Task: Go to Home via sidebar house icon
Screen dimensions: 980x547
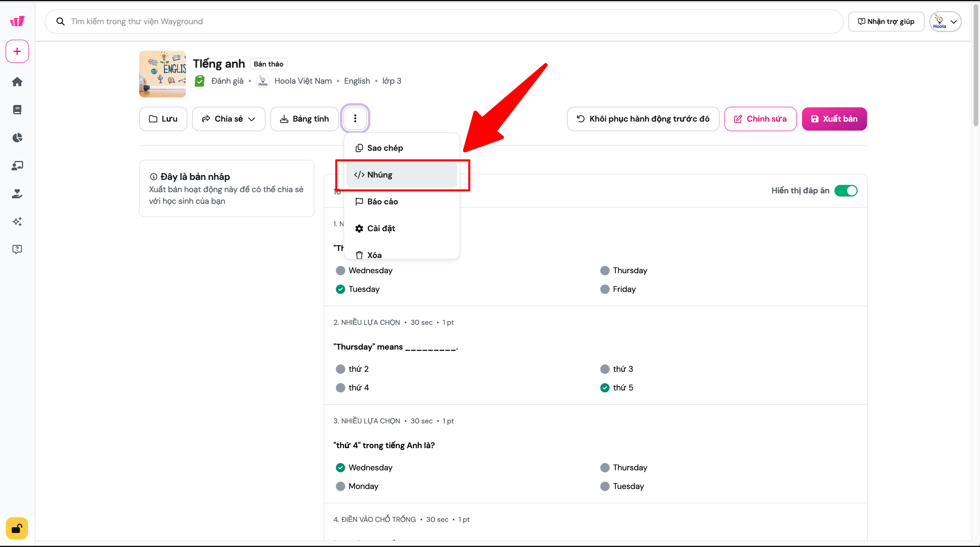Action: point(17,82)
